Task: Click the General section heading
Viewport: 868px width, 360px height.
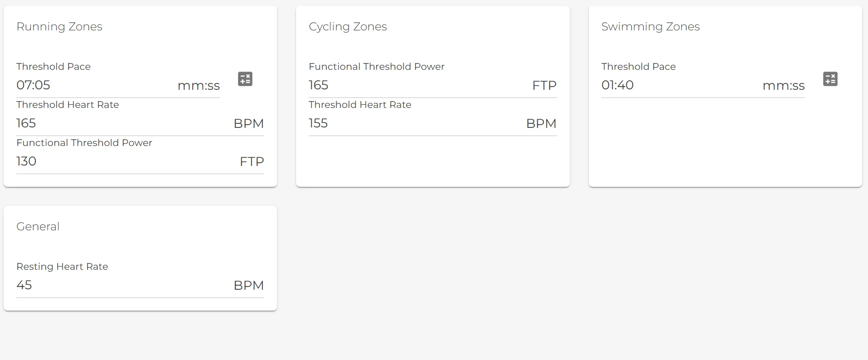Action: coord(38,226)
